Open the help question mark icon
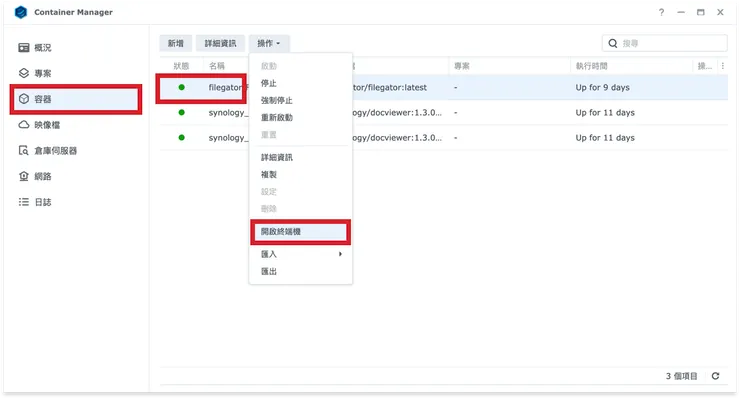Screen dimensions: 740x398 662,12
